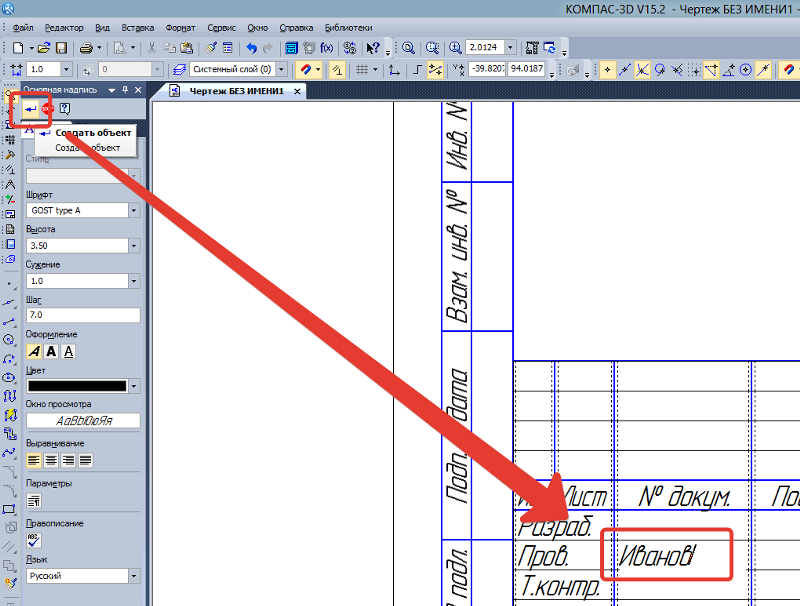Open the Редактор menu
The height and width of the screenshot is (606, 800).
tap(64, 28)
